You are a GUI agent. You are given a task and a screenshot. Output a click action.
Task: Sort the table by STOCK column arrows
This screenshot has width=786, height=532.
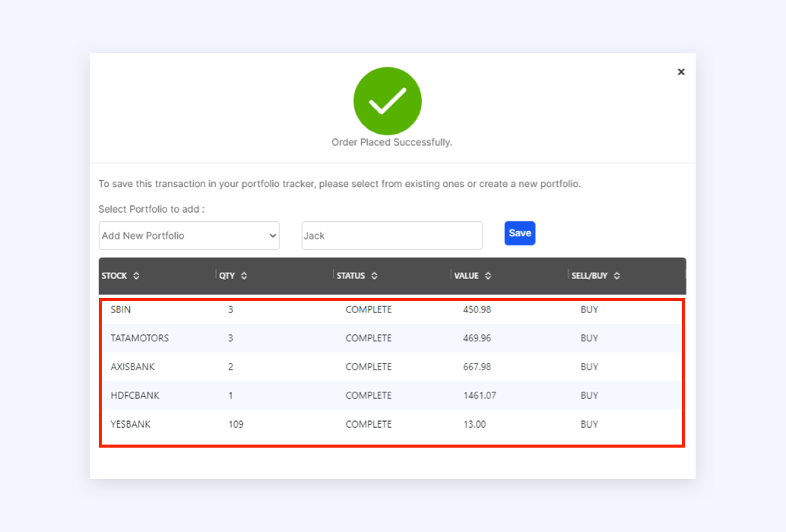136,276
